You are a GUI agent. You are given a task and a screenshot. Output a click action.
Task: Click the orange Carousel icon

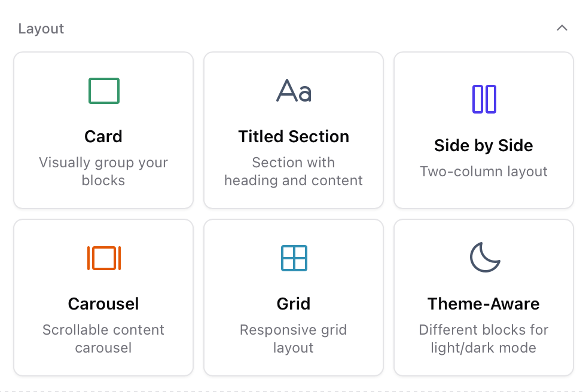tap(103, 258)
